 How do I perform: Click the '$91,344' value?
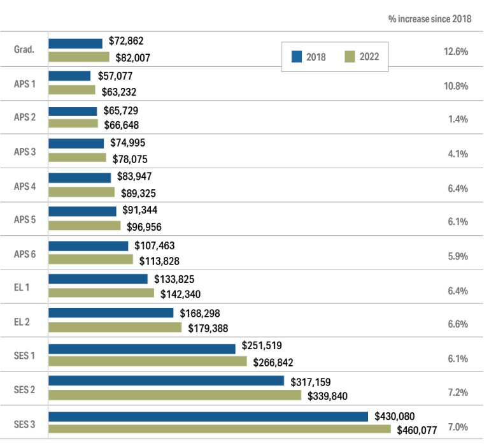[x=139, y=210]
